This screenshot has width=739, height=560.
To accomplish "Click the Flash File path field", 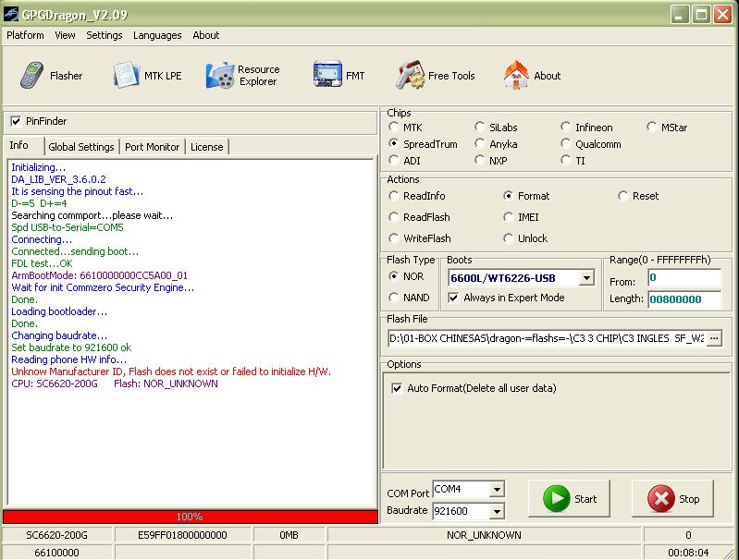I will coord(547,338).
